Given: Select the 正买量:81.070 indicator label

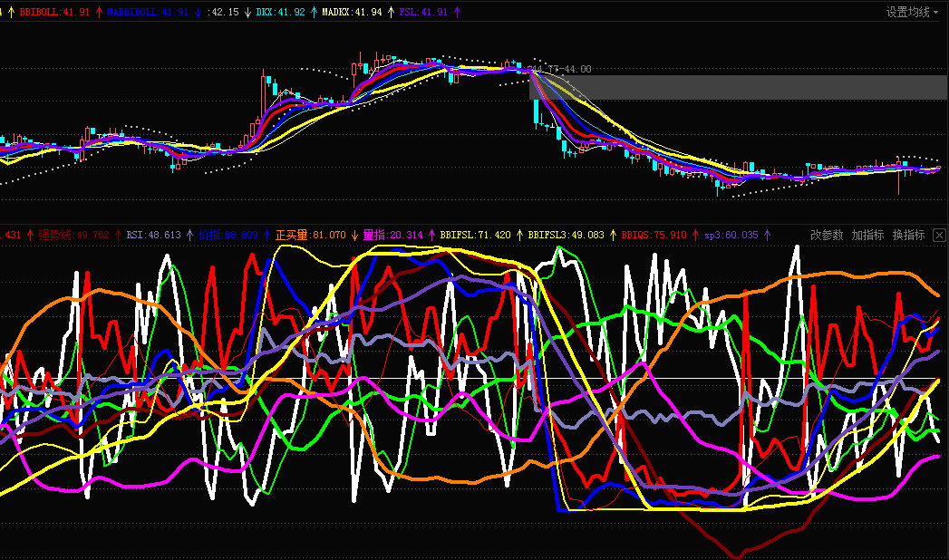Looking at the screenshot, I should pyautogui.click(x=311, y=235).
